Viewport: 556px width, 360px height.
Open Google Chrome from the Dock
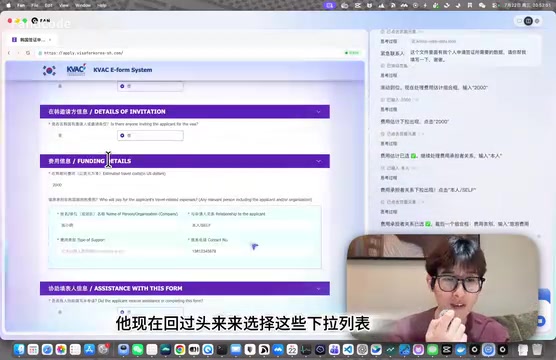click(x=180, y=350)
